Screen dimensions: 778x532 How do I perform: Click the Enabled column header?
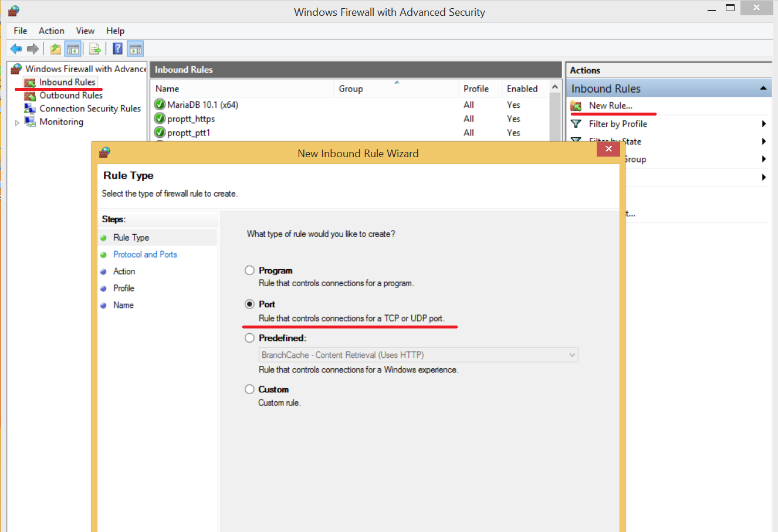tap(522, 89)
